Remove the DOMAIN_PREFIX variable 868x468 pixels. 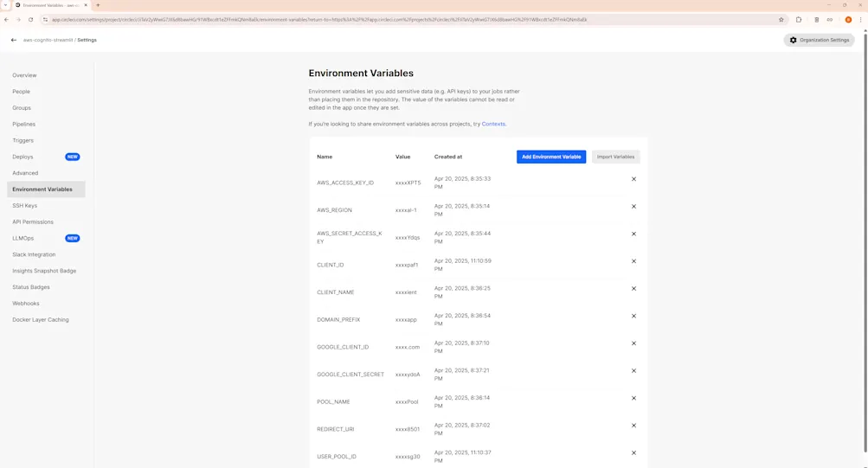633,316
